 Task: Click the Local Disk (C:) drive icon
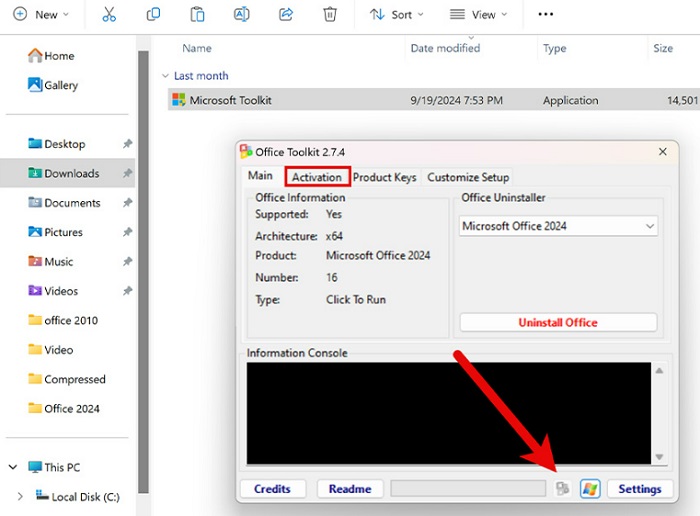pos(42,495)
